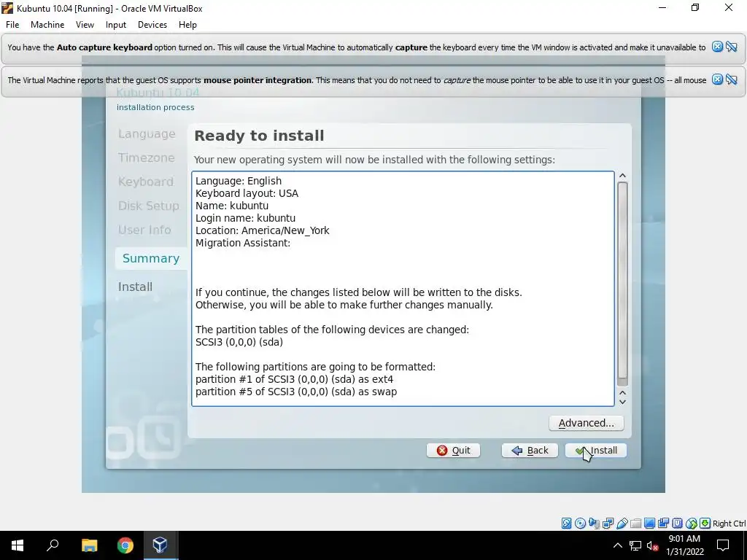Select the Summary step in sidebar
This screenshot has height=560, width=747.
pos(151,258)
